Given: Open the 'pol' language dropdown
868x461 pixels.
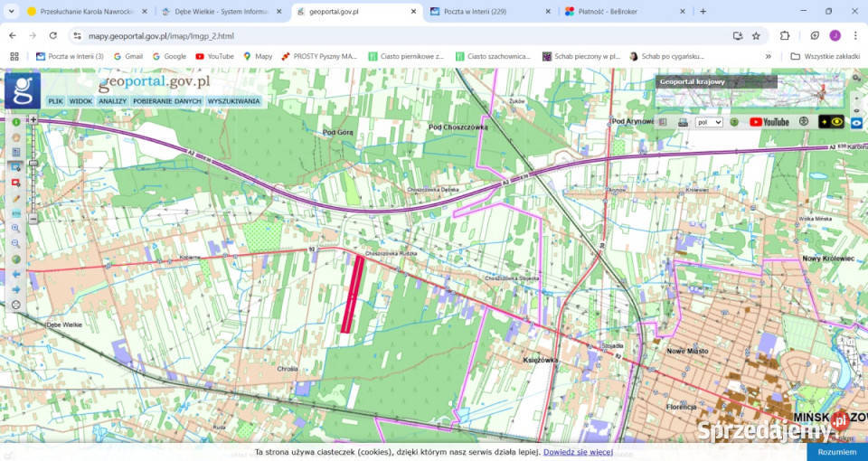Looking at the screenshot, I should [709, 122].
